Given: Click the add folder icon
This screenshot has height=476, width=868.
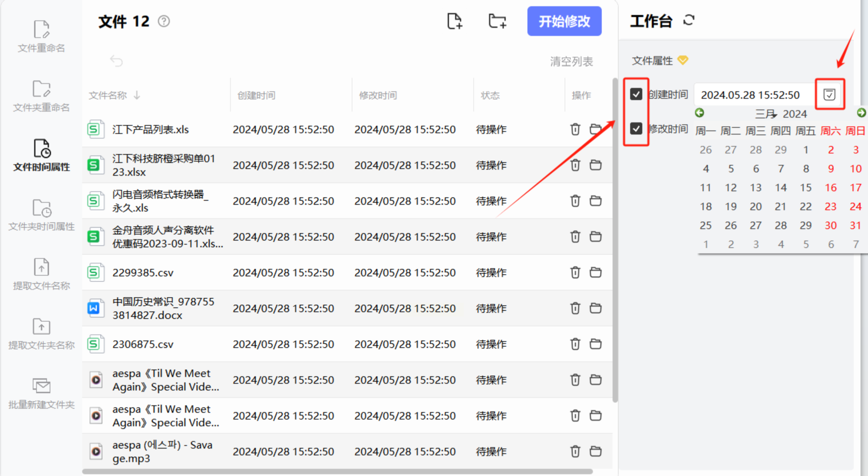Looking at the screenshot, I should pyautogui.click(x=497, y=21).
